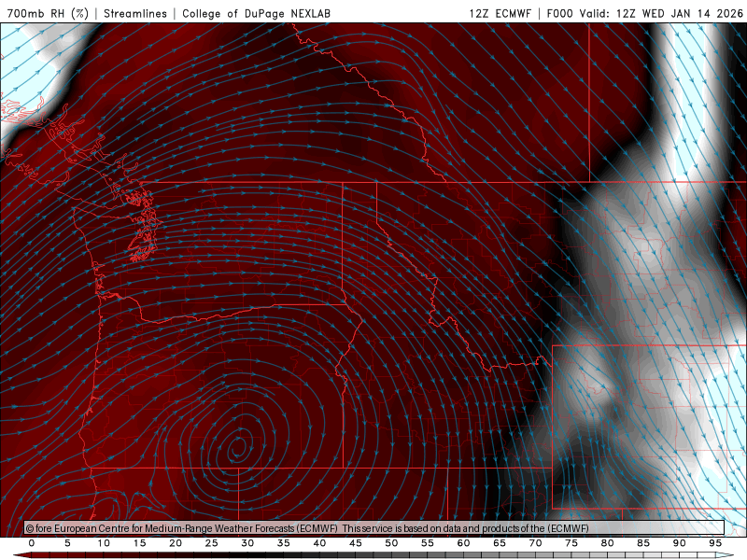This screenshot has height=560, width=747.
Task: Click the 35 value on the color scale
Action: (284, 543)
